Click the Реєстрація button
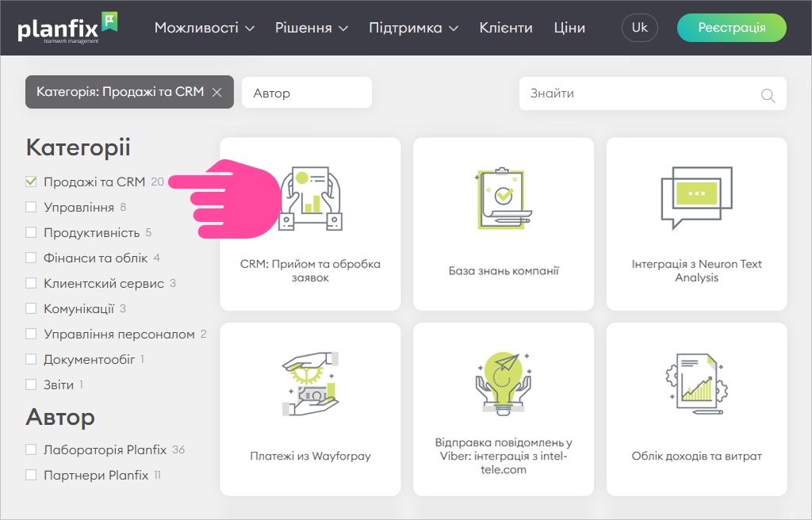This screenshot has width=812, height=520. pyautogui.click(x=732, y=28)
